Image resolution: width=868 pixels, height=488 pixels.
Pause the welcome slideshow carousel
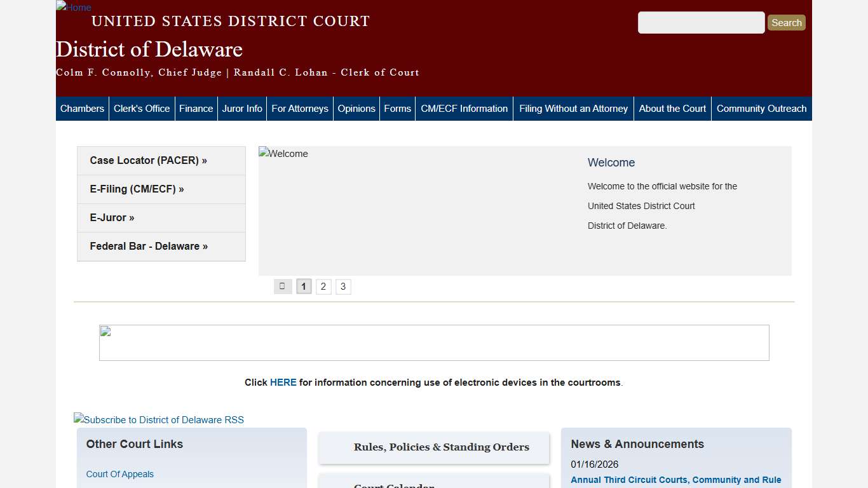pos(283,286)
